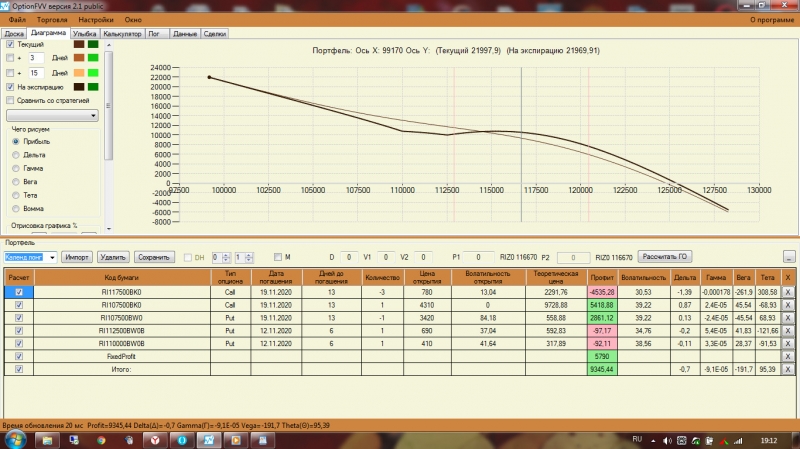Open the Календ лонг strategy dropdown
Image resolution: width=800 pixels, height=449 pixels.
click(52, 257)
